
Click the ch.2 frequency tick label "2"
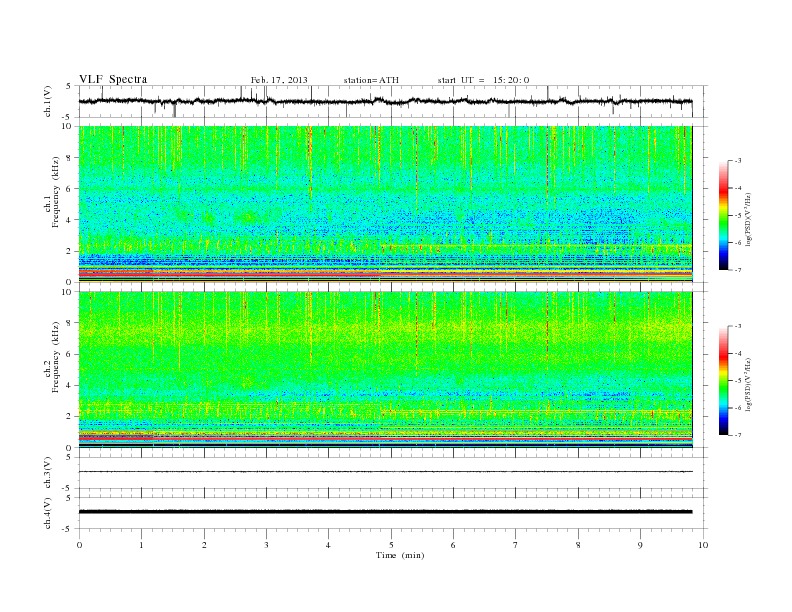click(70, 417)
